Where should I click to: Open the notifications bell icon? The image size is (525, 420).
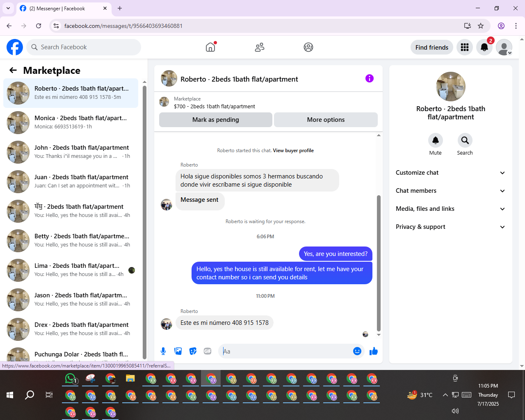click(484, 47)
